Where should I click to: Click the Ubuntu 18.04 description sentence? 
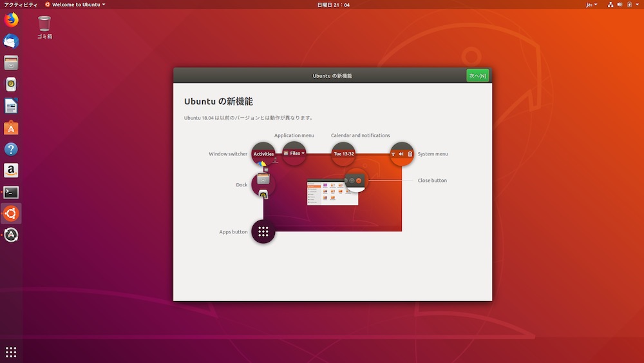[249, 117]
